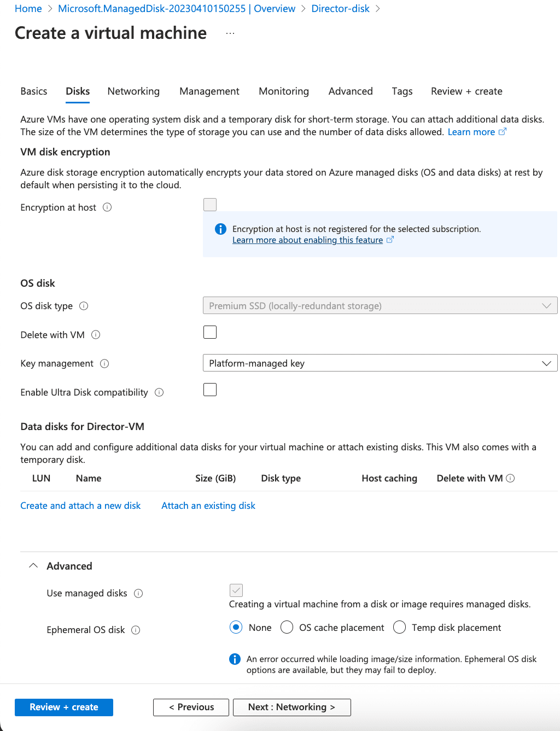Open the OS disk type info tooltip

[x=83, y=306]
